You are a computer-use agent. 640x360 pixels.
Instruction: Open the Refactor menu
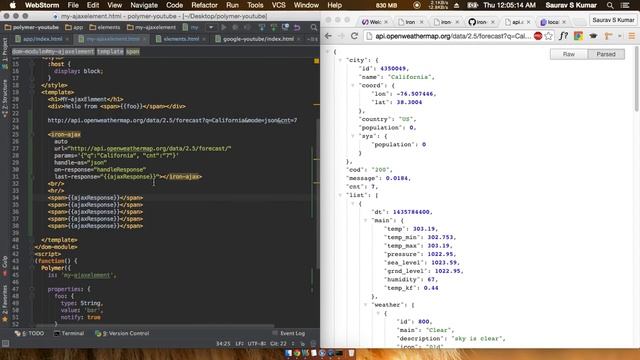tap(204, 5)
